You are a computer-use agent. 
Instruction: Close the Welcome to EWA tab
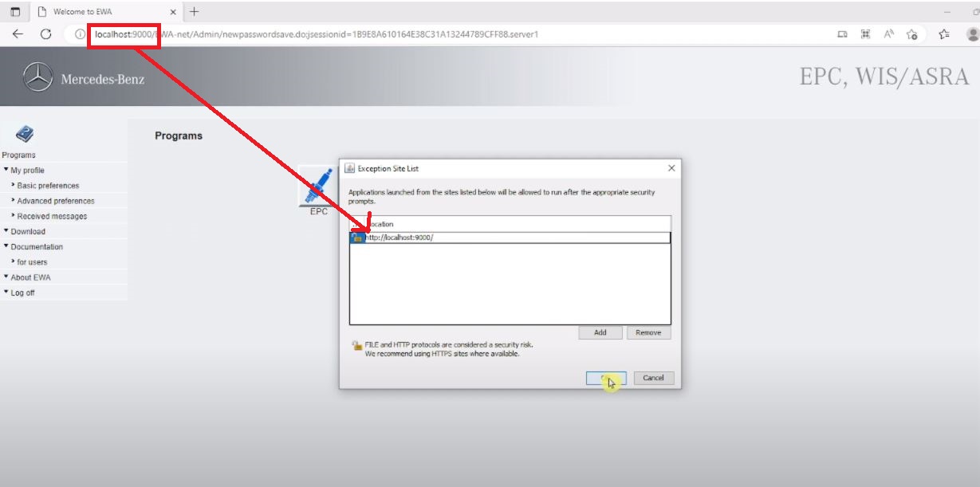click(x=173, y=12)
